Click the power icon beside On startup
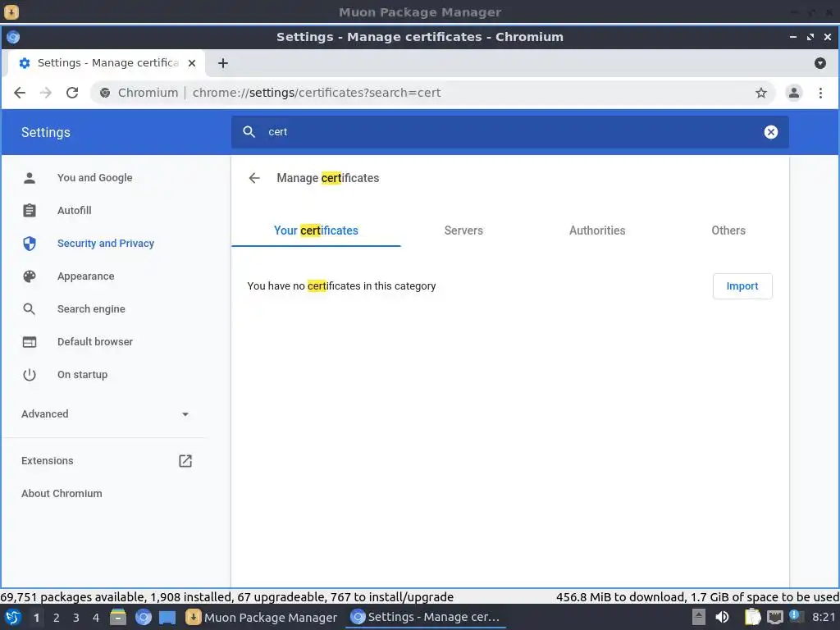This screenshot has height=630, width=840. [x=30, y=374]
